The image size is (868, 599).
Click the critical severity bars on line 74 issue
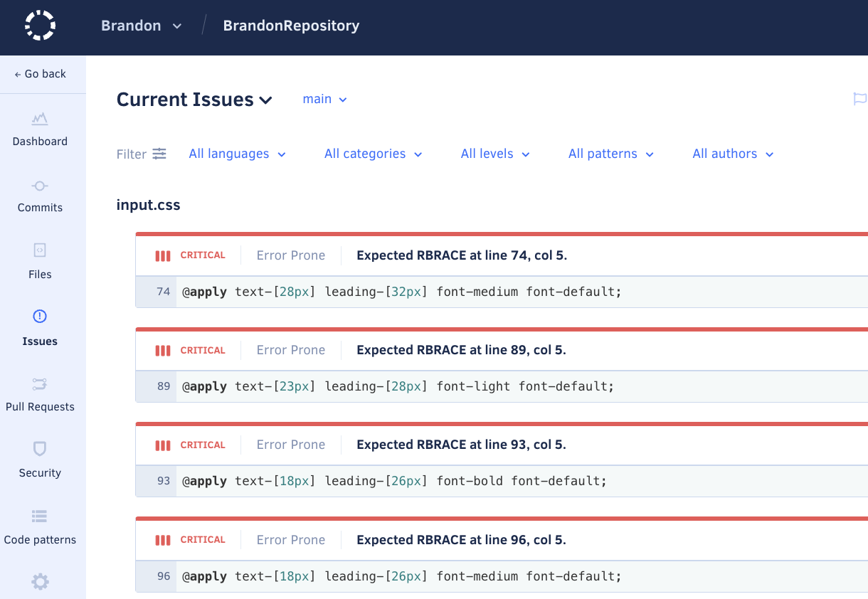[162, 255]
